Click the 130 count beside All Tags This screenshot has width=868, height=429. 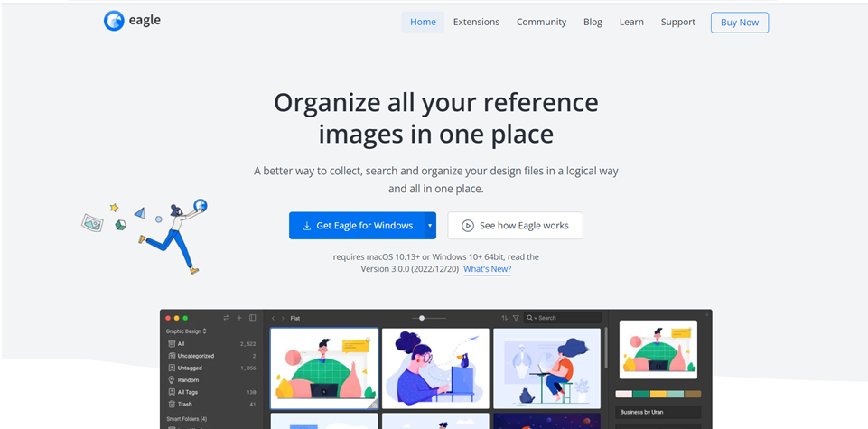(251, 392)
